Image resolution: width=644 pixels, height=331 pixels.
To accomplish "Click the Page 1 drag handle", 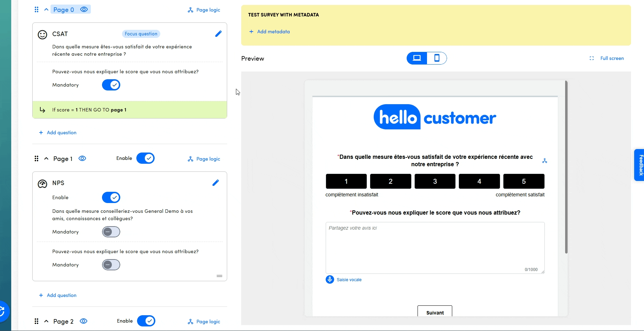I will pyautogui.click(x=36, y=158).
